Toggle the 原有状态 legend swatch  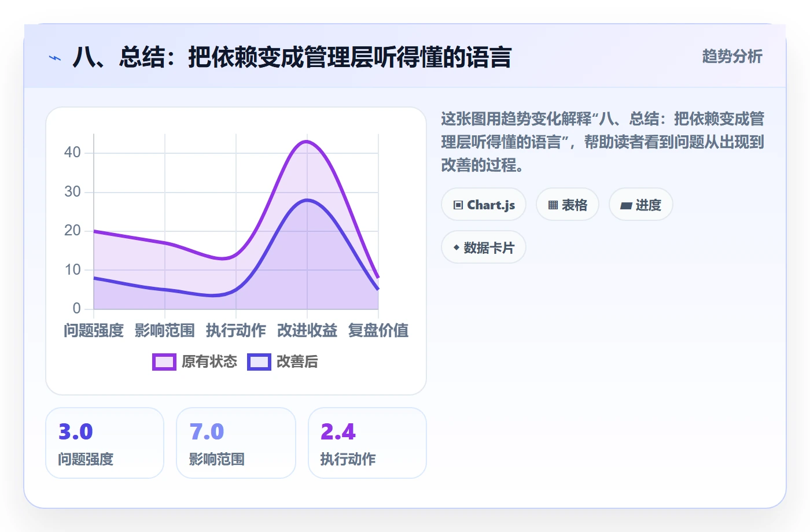(164, 362)
